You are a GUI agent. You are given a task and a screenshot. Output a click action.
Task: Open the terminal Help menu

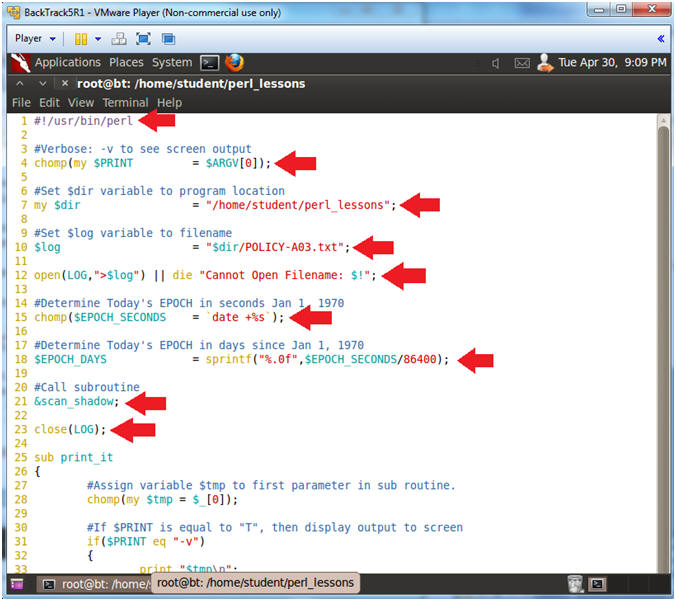(169, 103)
